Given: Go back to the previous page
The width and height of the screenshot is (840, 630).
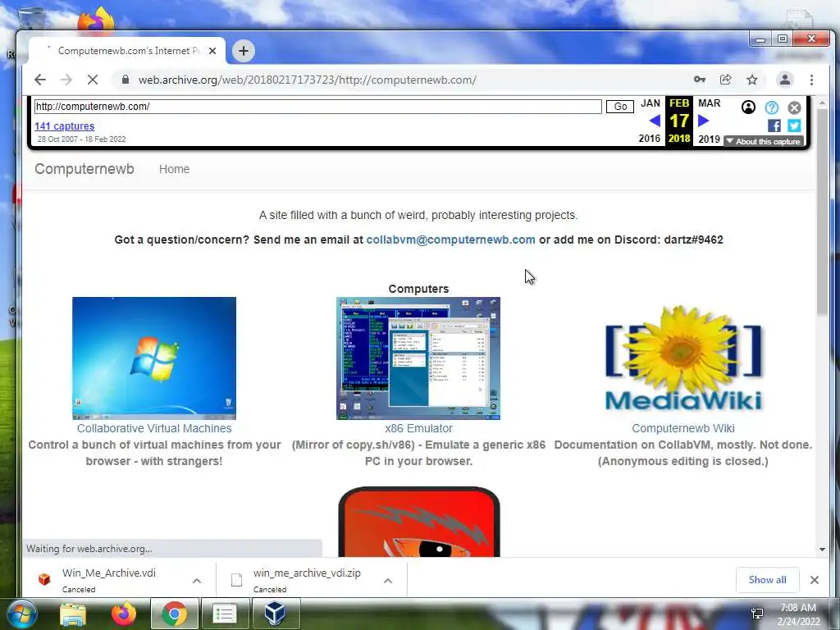Looking at the screenshot, I should [40, 80].
